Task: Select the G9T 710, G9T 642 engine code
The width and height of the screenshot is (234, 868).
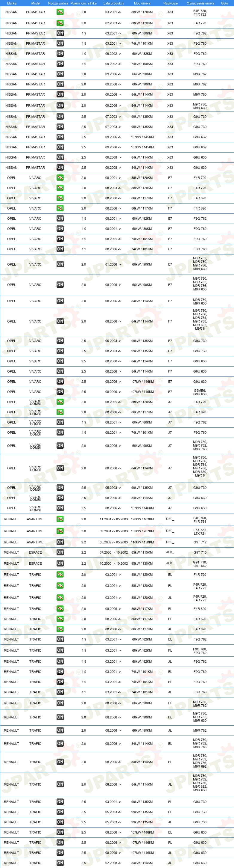Action: click(200, 564)
